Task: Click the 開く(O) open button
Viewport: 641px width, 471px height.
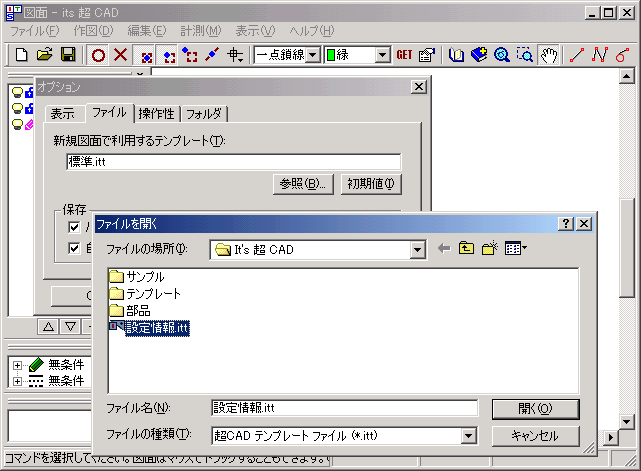Action: click(536, 409)
